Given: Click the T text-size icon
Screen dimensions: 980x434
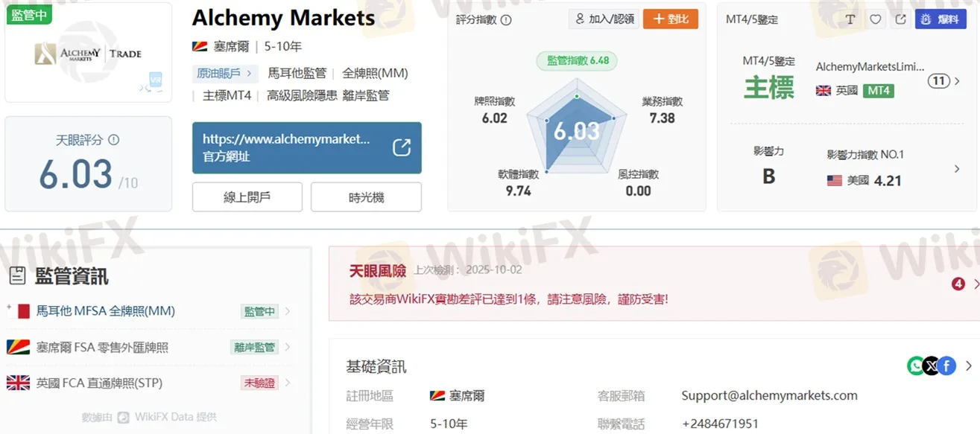Looking at the screenshot, I should click(x=850, y=19).
